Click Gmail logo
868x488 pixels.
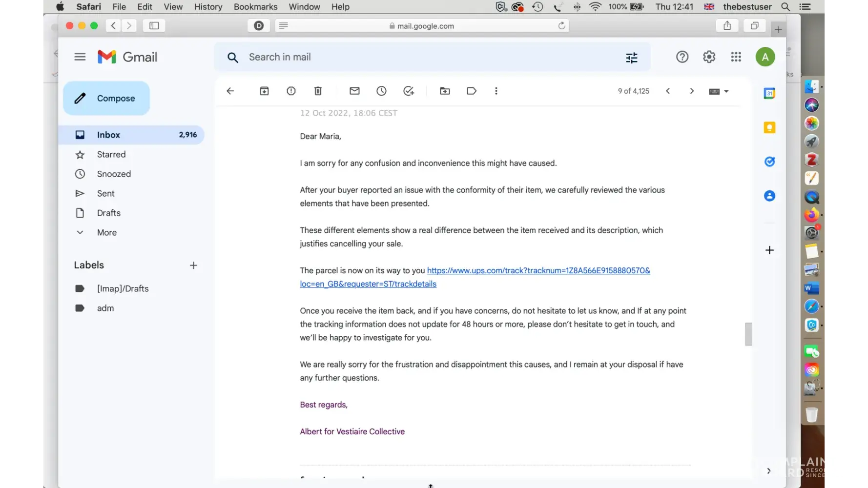pyautogui.click(x=127, y=57)
